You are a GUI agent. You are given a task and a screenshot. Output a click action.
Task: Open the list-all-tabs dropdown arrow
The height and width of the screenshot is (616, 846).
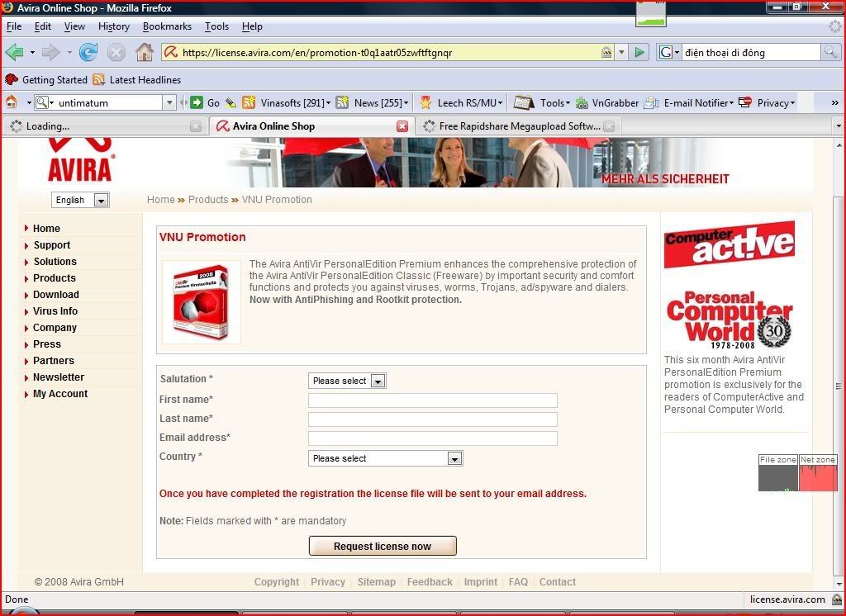click(839, 126)
